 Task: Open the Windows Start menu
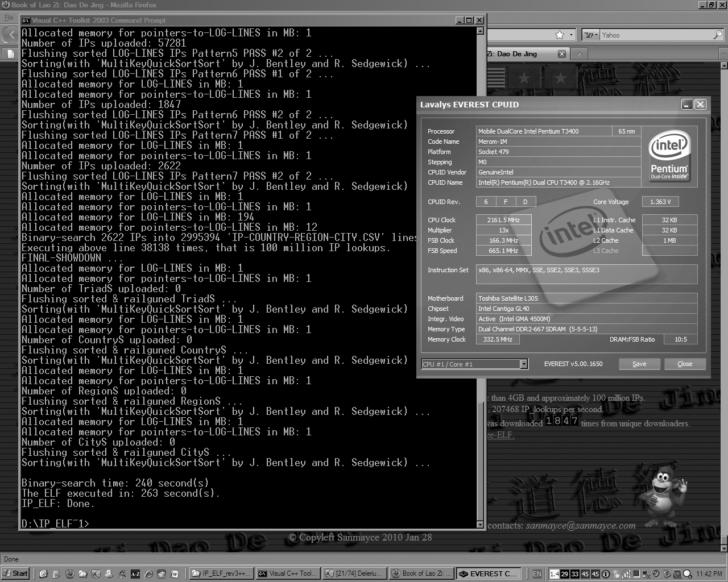coord(15,573)
